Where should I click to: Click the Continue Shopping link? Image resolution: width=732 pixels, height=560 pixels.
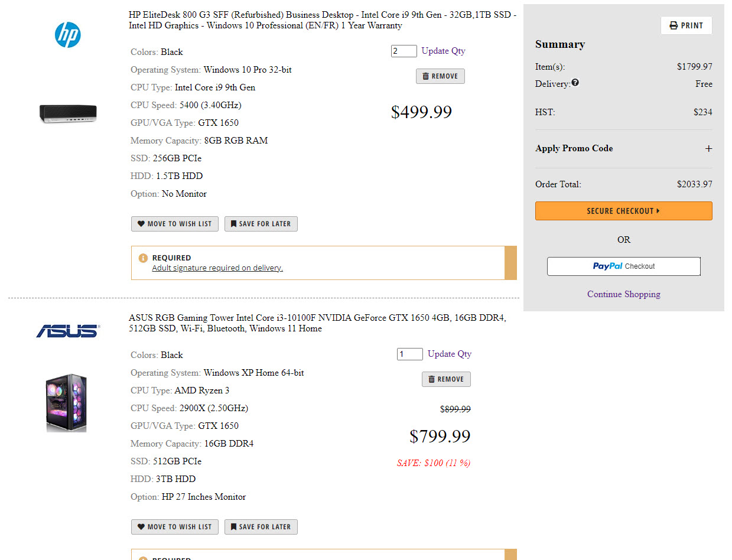pos(623,294)
